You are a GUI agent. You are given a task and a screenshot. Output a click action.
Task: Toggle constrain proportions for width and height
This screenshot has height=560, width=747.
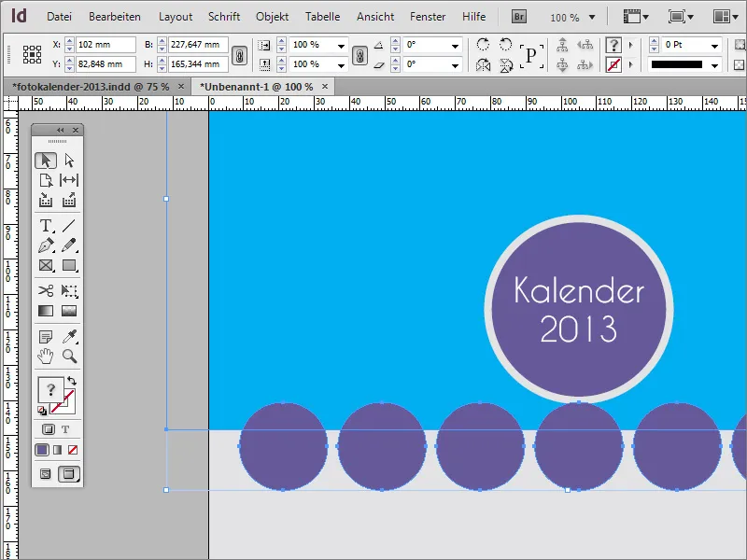(x=239, y=55)
